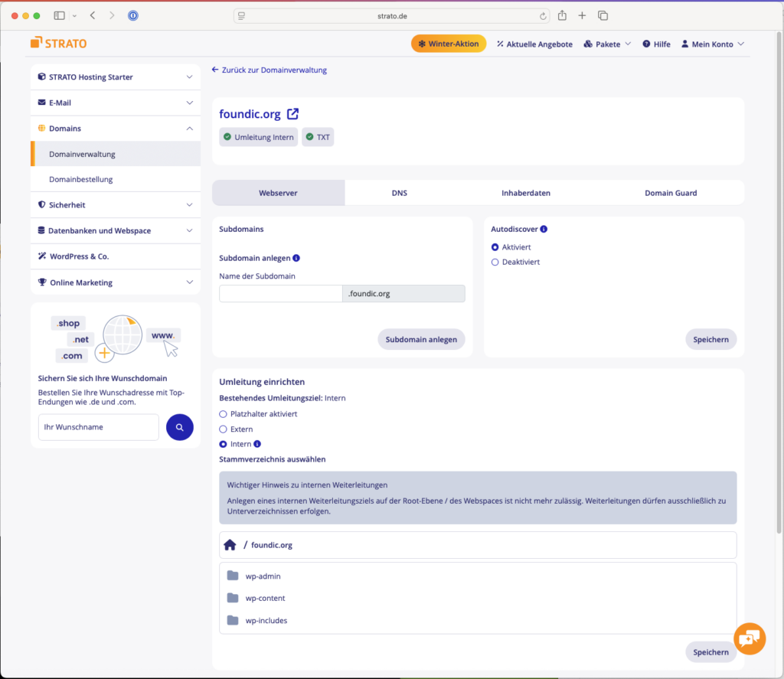Click the home icon in directory path
This screenshot has width=784, height=679.
point(230,545)
